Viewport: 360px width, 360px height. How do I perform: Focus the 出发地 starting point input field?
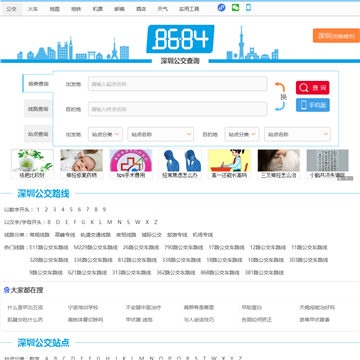click(x=178, y=84)
